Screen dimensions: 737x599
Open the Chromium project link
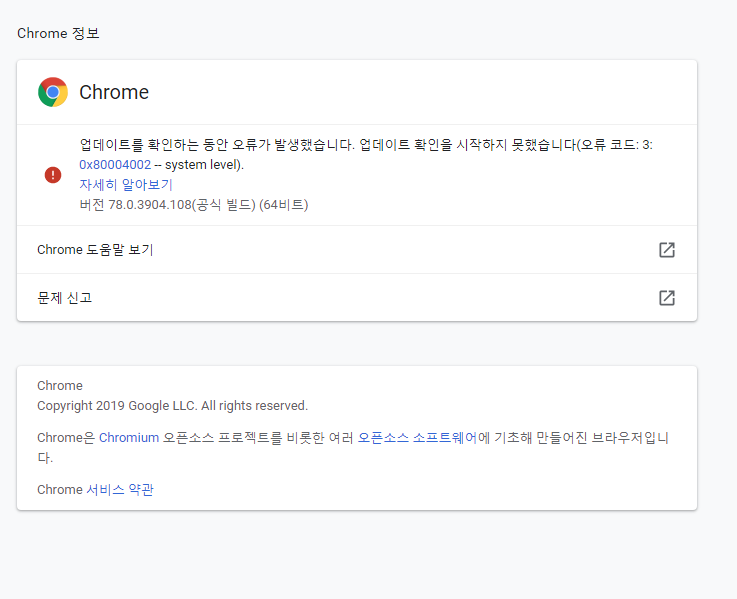pyautogui.click(x=129, y=438)
